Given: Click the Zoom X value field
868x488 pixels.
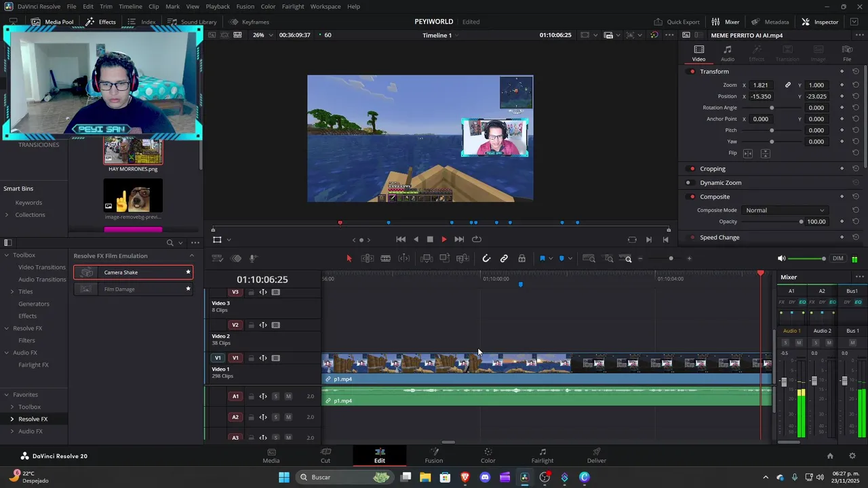Looking at the screenshot, I should [761, 85].
